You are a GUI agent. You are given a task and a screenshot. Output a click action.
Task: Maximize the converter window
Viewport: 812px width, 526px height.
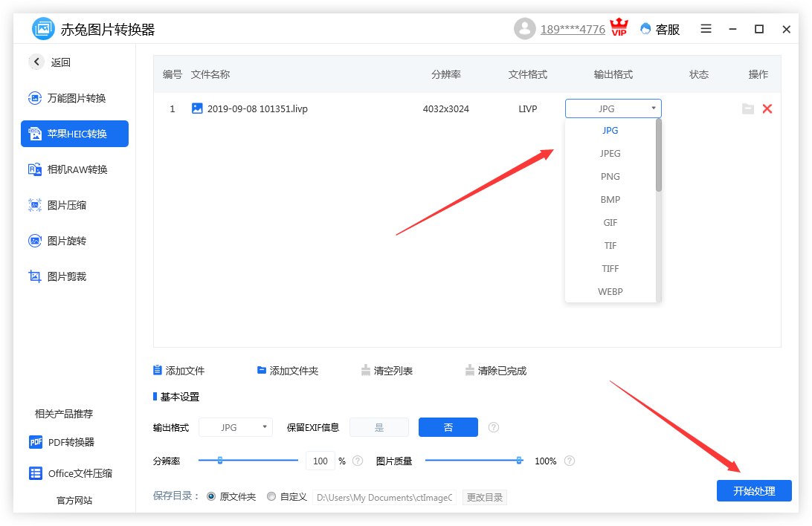click(x=759, y=30)
